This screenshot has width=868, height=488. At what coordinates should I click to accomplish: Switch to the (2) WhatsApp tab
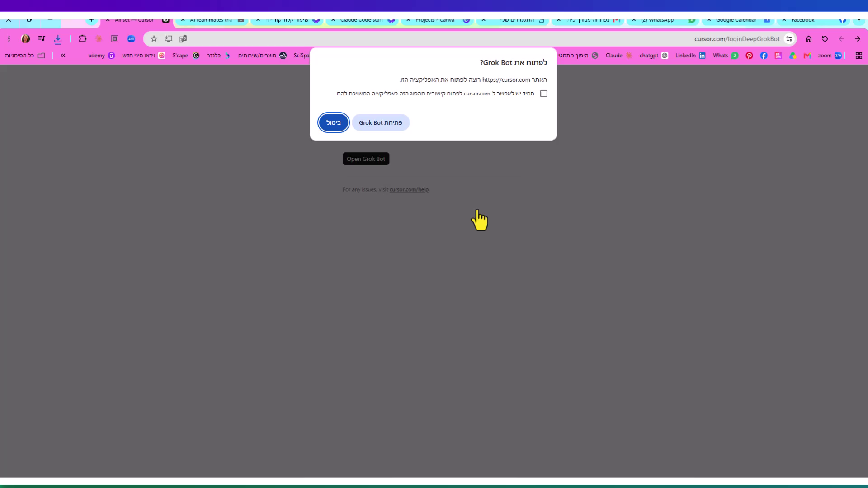(x=662, y=20)
